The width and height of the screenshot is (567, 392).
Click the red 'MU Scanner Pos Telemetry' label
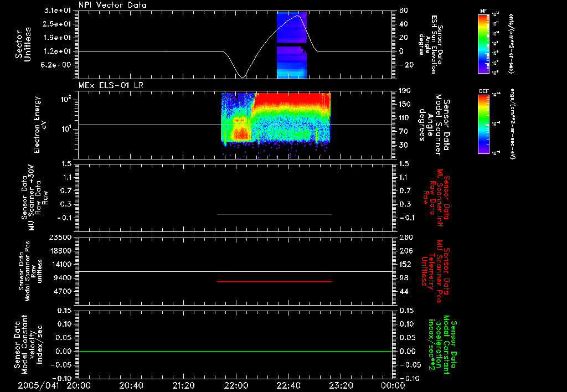coord(435,271)
